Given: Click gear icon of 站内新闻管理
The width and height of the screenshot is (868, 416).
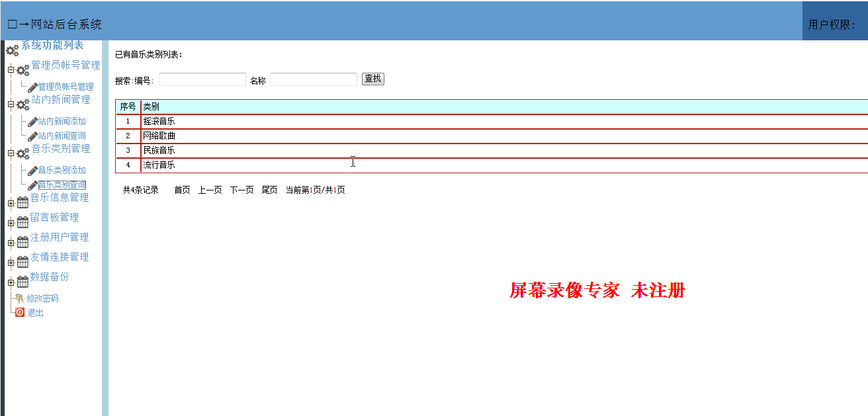Looking at the screenshot, I should point(23,104).
